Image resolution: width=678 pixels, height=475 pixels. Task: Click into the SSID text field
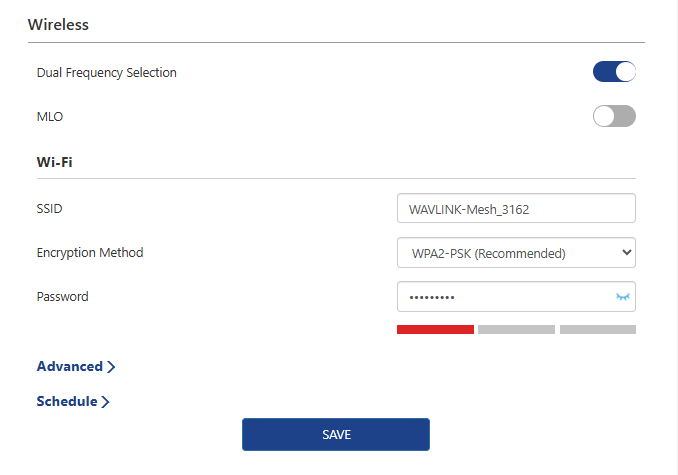(516, 208)
